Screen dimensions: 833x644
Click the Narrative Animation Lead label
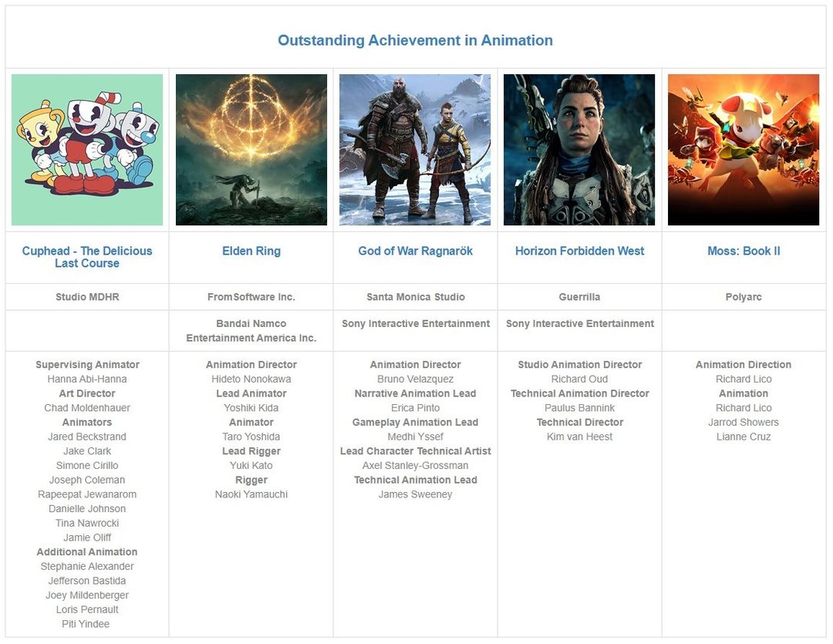[x=416, y=393]
